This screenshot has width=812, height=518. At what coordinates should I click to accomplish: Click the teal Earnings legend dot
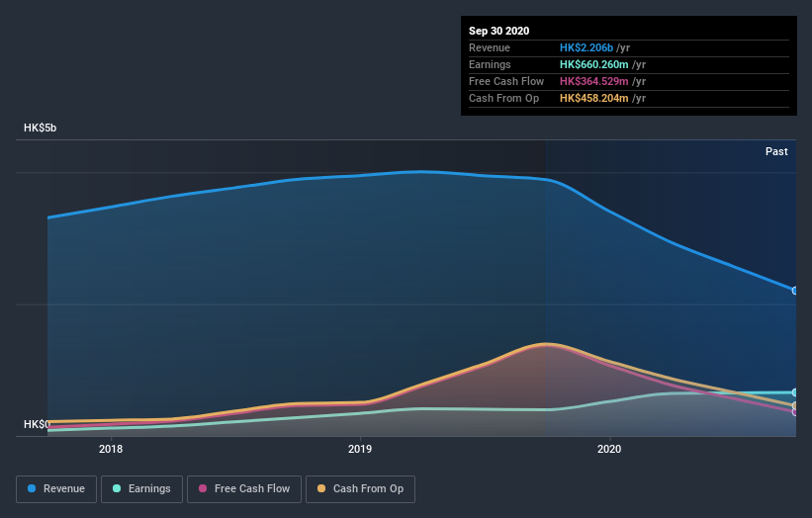[x=117, y=488]
